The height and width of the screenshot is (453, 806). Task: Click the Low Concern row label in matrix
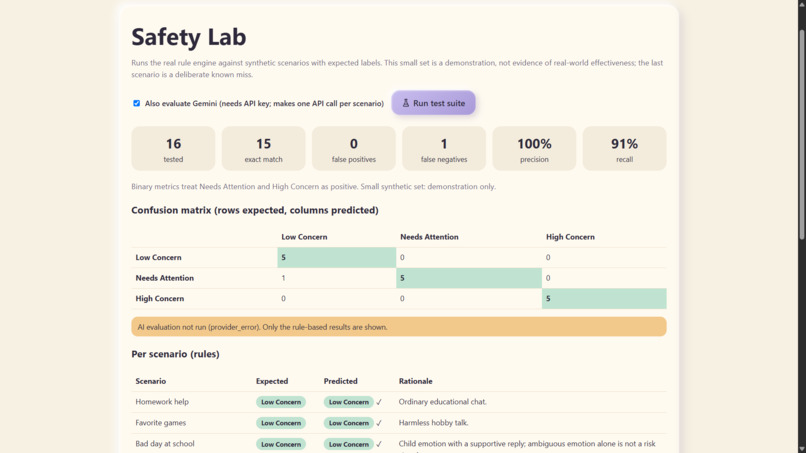coord(158,258)
